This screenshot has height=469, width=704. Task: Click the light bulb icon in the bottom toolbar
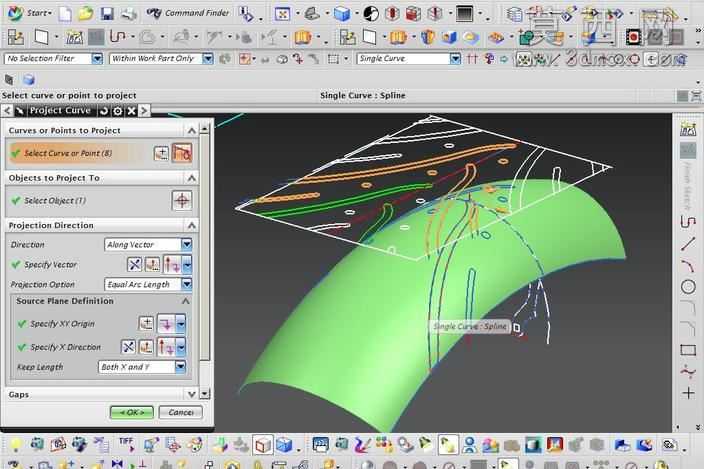pos(16,444)
